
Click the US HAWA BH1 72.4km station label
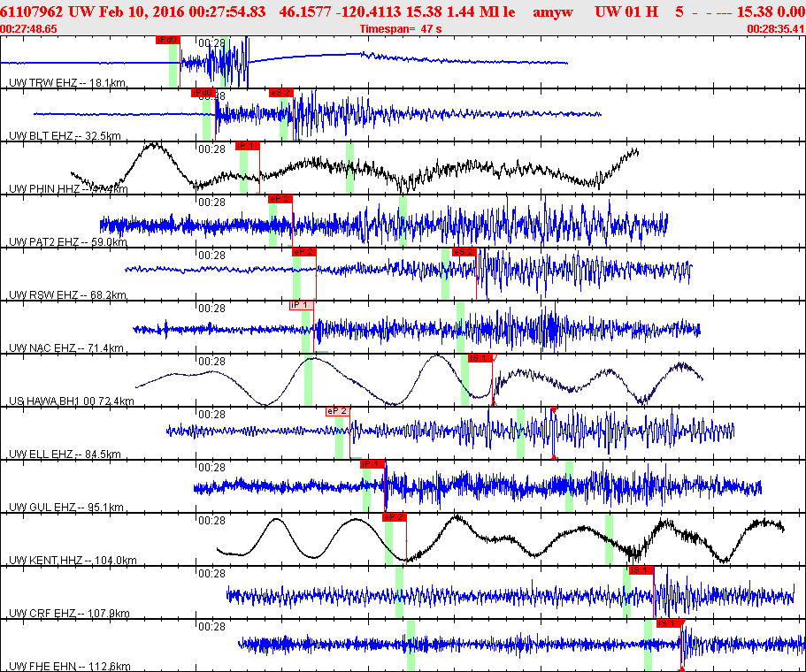pyautogui.click(x=72, y=401)
